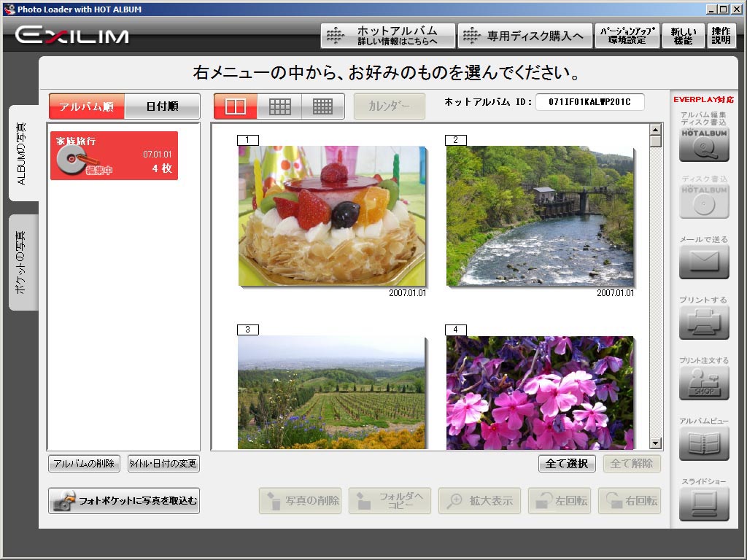Open album edit disc writing HOTALBUM icon
The width and height of the screenshot is (747, 560).
(x=703, y=146)
